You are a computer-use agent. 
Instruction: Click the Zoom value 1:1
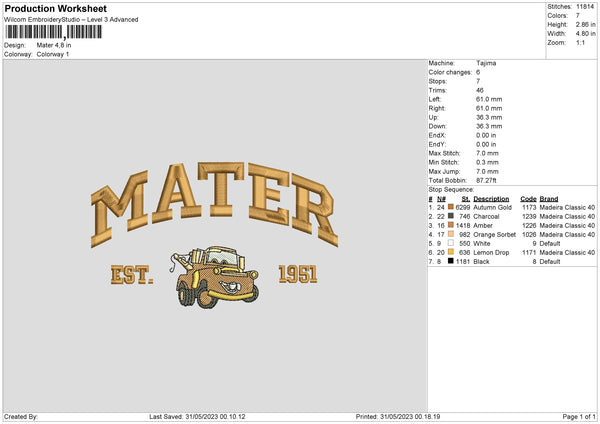point(580,42)
